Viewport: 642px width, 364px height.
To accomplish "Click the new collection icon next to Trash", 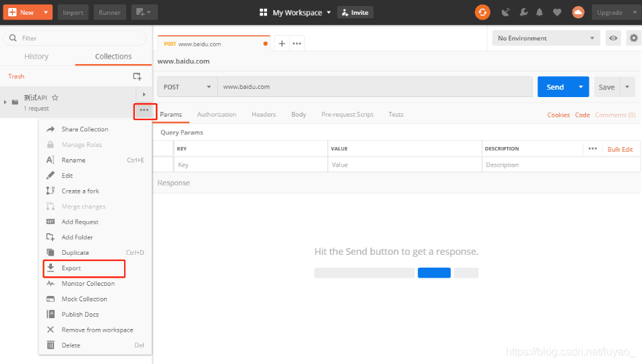I will (137, 77).
